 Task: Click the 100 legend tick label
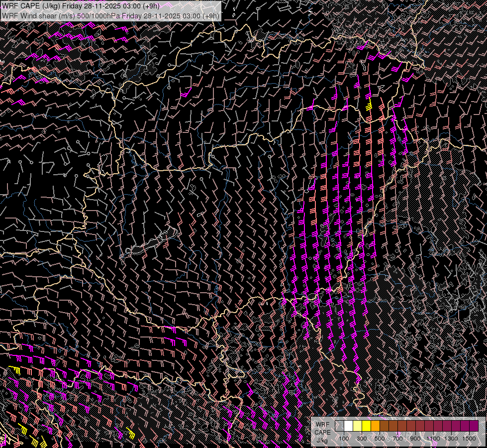tap(344, 439)
